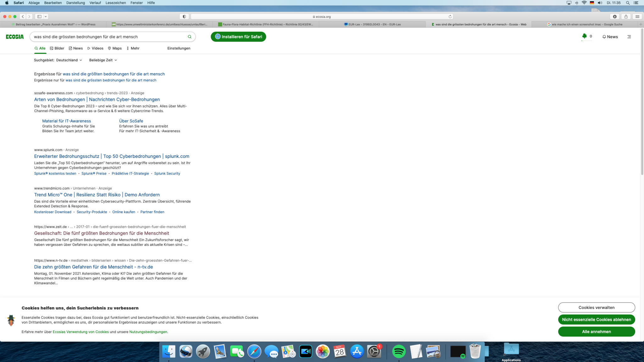Show the Safari tab overview
Viewport: 644px width, 362px height.
point(637,17)
